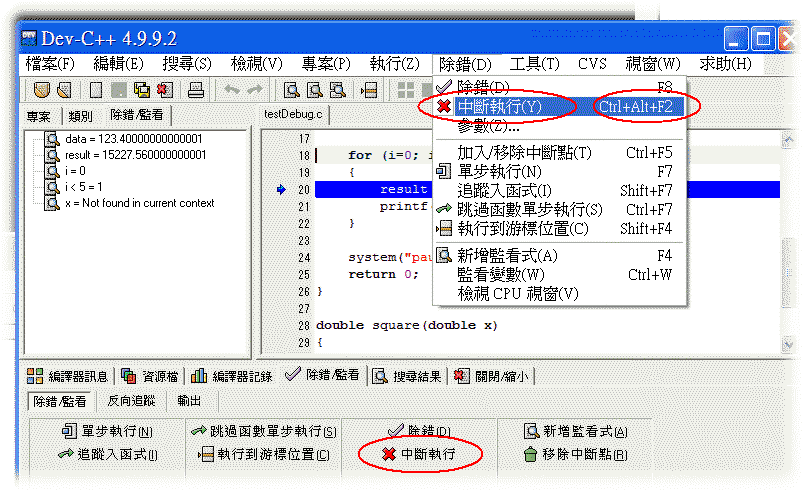Select 中斷執行(Y) in the debug menu
The height and width of the screenshot is (490, 804).
pos(559,107)
